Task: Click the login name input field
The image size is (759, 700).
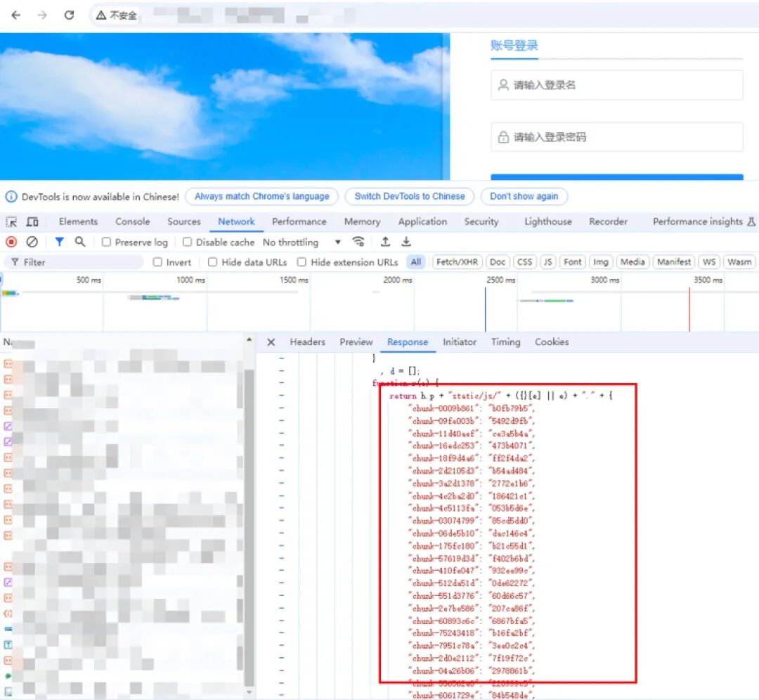Action: (617, 85)
